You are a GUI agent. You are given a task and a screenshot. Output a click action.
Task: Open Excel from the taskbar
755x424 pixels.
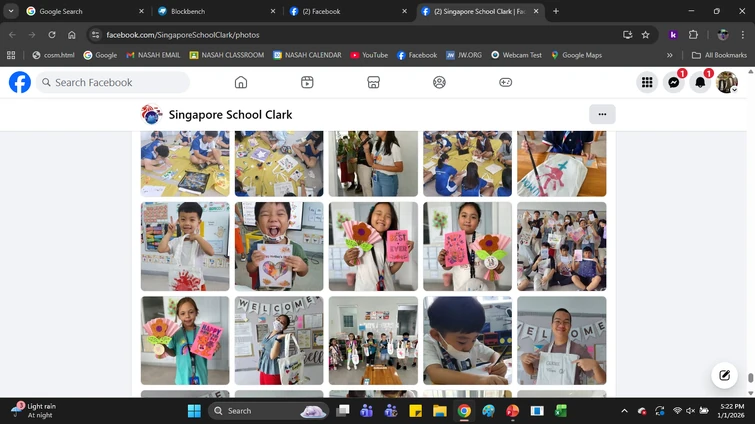pos(561,411)
